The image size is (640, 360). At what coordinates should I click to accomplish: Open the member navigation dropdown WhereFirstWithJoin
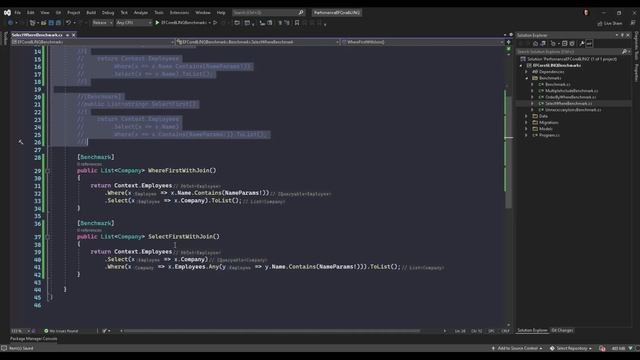pos(423,42)
